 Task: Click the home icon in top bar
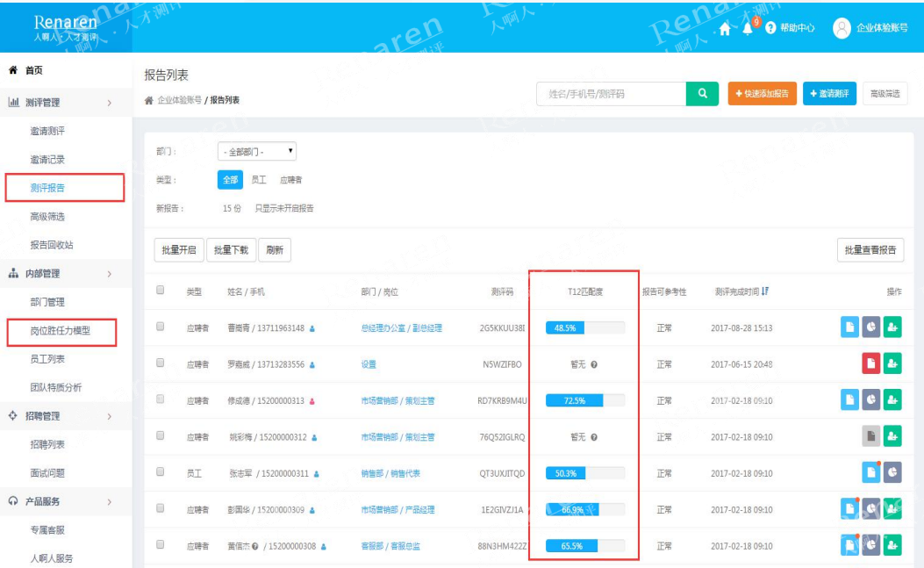click(724, 28)
